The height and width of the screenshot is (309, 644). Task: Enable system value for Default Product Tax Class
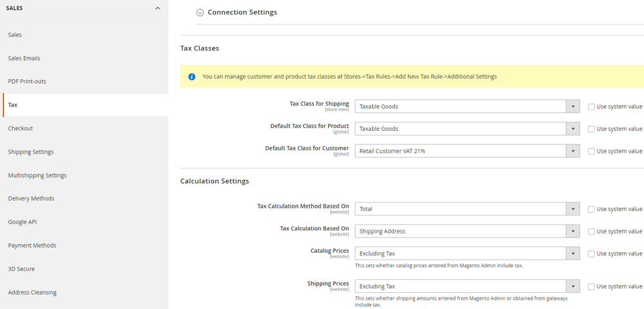(591, 129)
